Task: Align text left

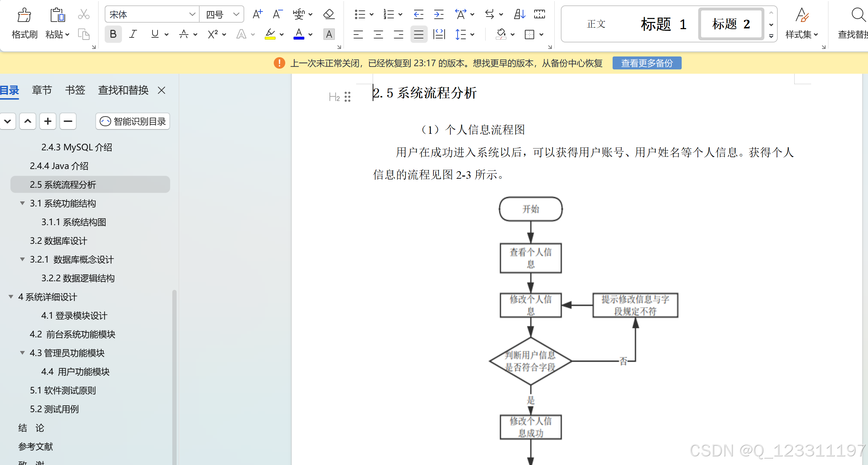Action: 358,34
